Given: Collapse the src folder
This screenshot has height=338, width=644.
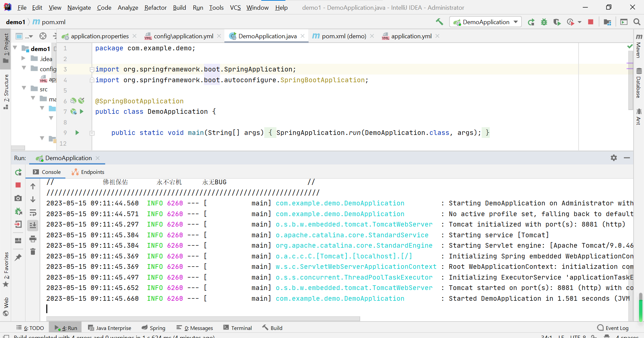Looking at the screenshot, I should click(23, 88).
